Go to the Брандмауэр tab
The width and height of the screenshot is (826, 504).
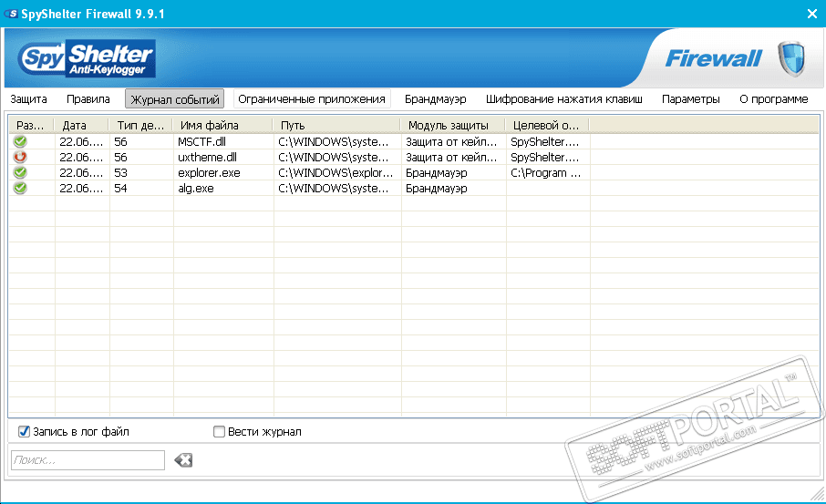click(436, 99)
